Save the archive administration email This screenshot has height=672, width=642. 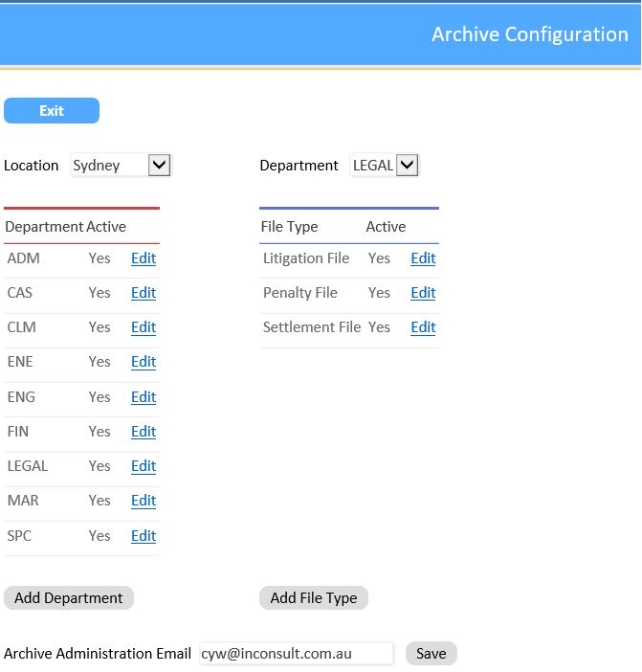click(432, 654)
